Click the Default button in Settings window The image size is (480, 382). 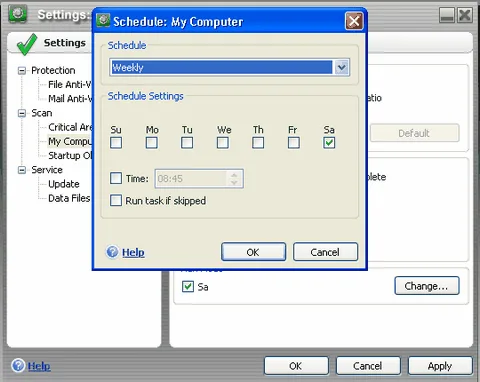[414, 133]
